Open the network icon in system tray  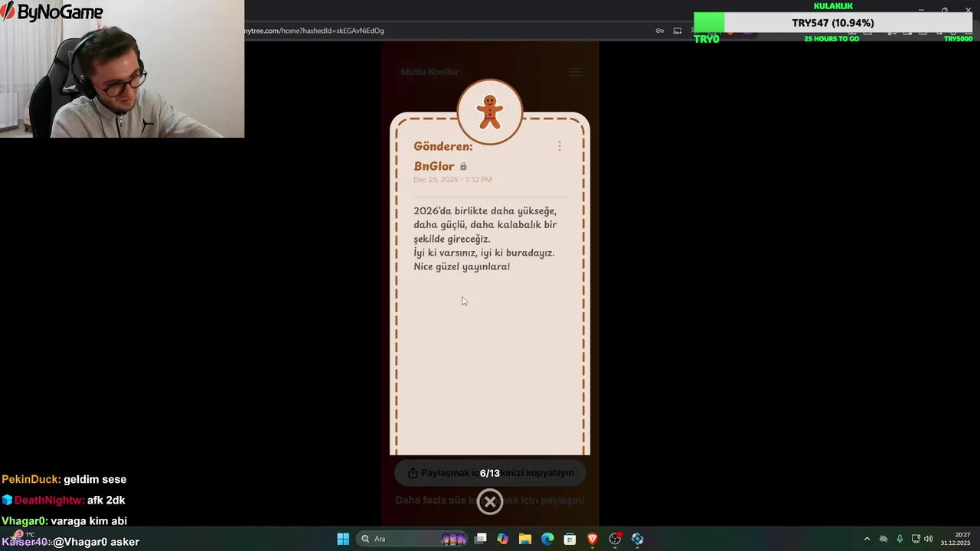coord(916,539)
